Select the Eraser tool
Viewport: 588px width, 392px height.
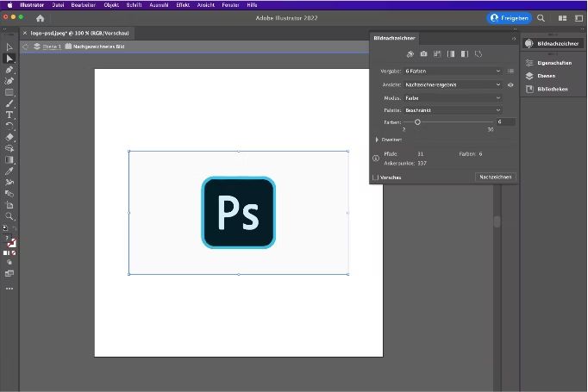coord(9,137)
